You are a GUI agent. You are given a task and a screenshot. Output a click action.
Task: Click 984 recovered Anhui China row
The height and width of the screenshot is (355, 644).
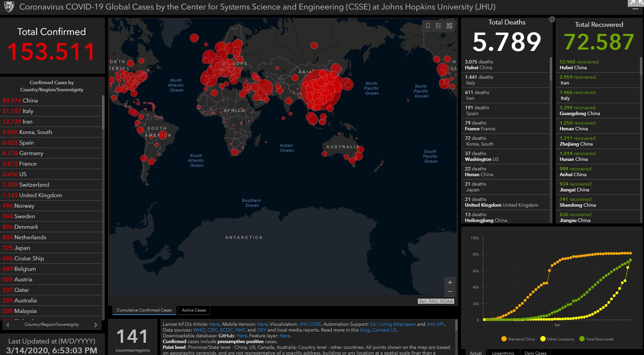point(598,171)
